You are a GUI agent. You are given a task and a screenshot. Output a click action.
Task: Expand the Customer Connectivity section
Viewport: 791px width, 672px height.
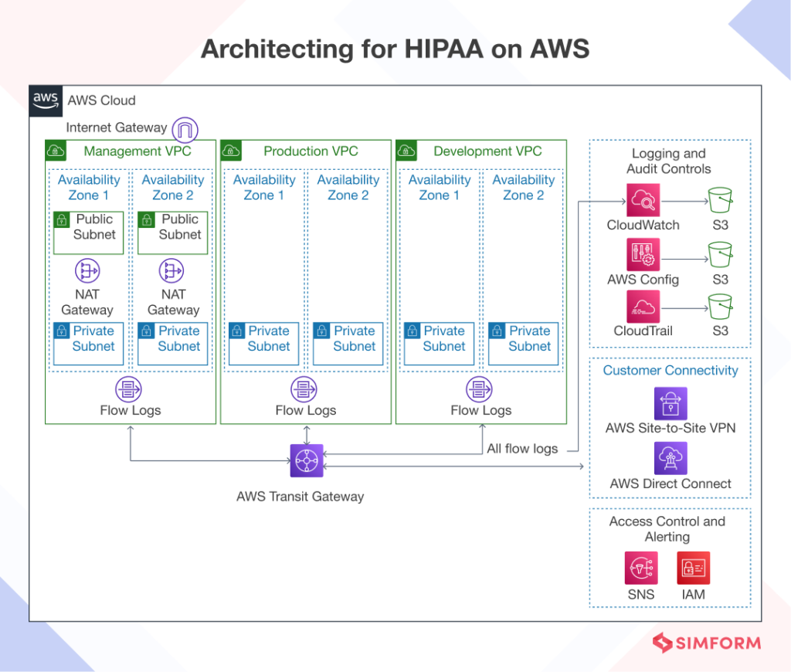pyautogui.click(x=669, y=371)
